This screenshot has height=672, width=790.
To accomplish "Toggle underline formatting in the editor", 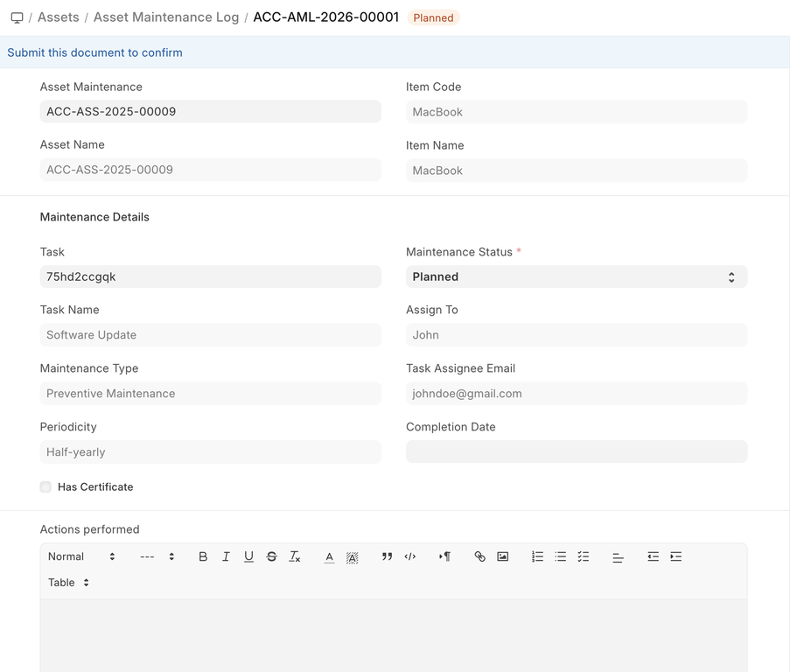I will (x=248, y=556).
